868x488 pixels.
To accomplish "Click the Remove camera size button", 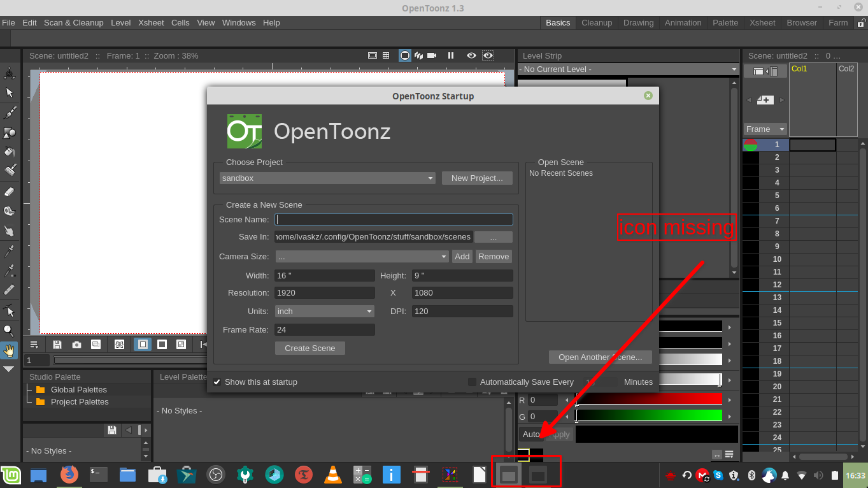I will 494,257.
